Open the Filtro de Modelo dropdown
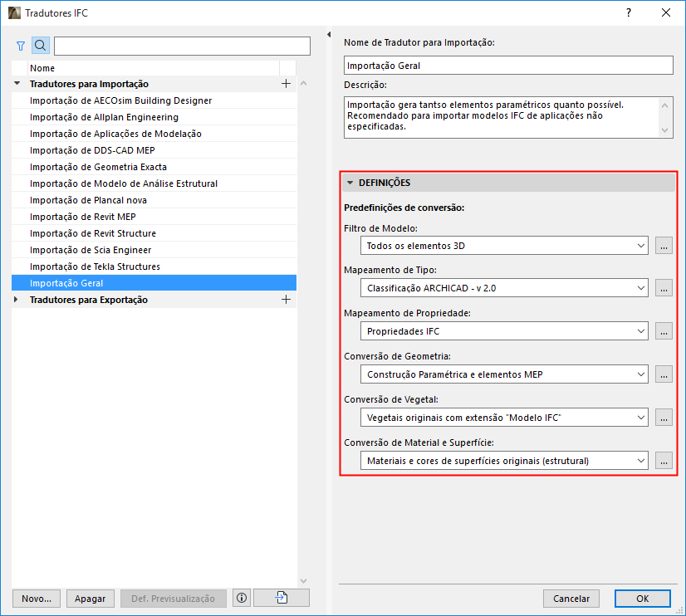Image resolution: width=686 pixels, height=616 pixels. click(504, 246)
